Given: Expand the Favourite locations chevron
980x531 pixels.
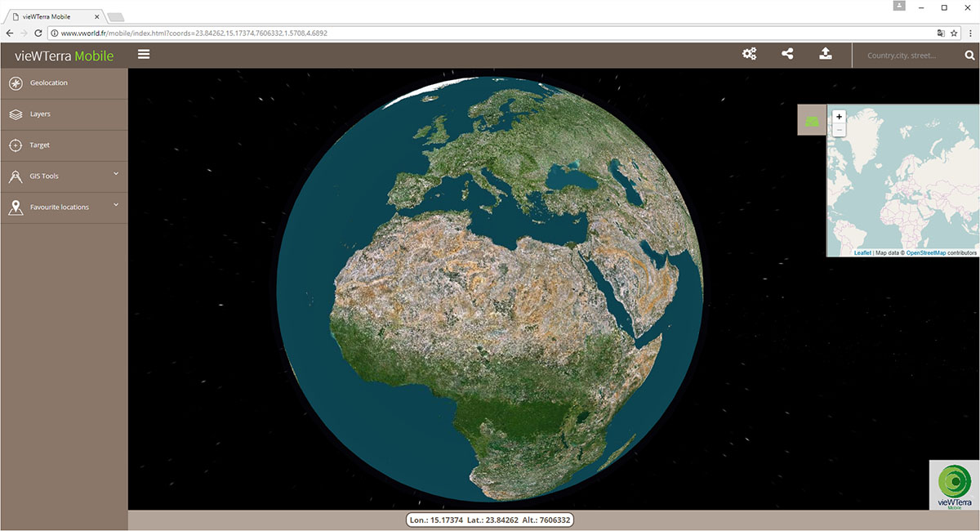Looking at the screenshot, I should [x=116, y=205].
